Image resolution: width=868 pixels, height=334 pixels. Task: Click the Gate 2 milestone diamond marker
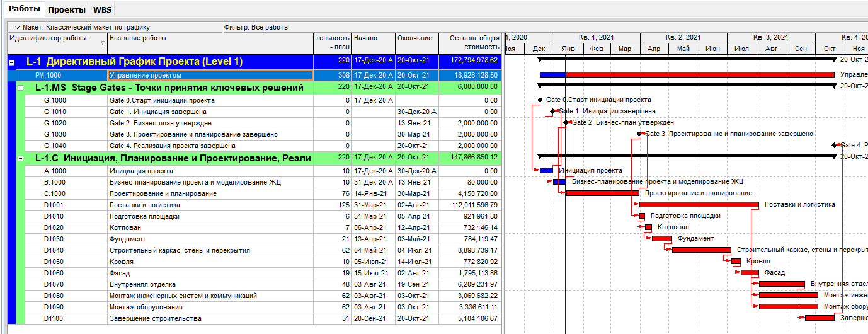(566, 122)
